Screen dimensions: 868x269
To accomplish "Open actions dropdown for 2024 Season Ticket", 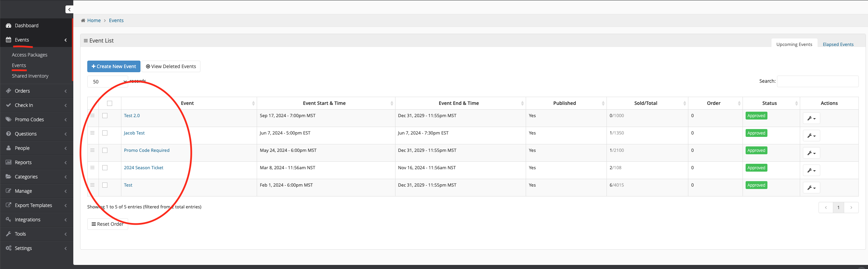I will coord(811,171).
